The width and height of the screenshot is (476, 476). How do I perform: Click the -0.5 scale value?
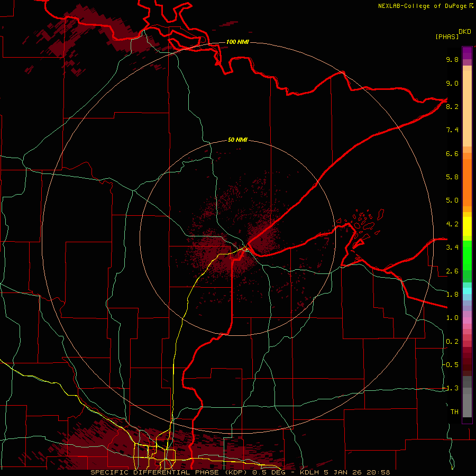pos(450,365)
